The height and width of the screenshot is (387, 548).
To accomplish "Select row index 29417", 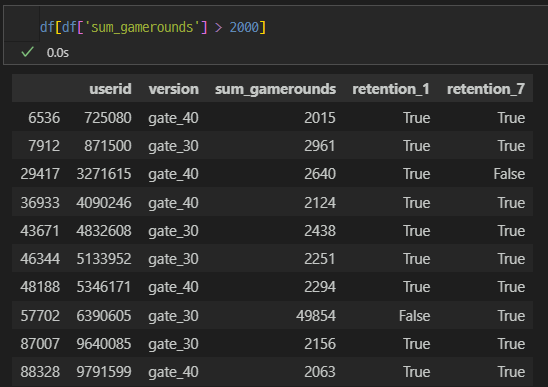I will coord(40,174).
